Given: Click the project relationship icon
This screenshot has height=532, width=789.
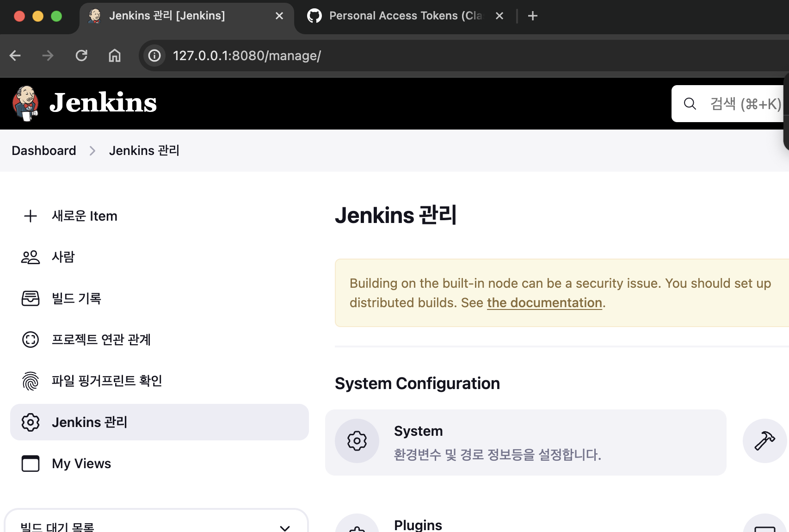Looking at the screenshot, I should pos(31,340).
